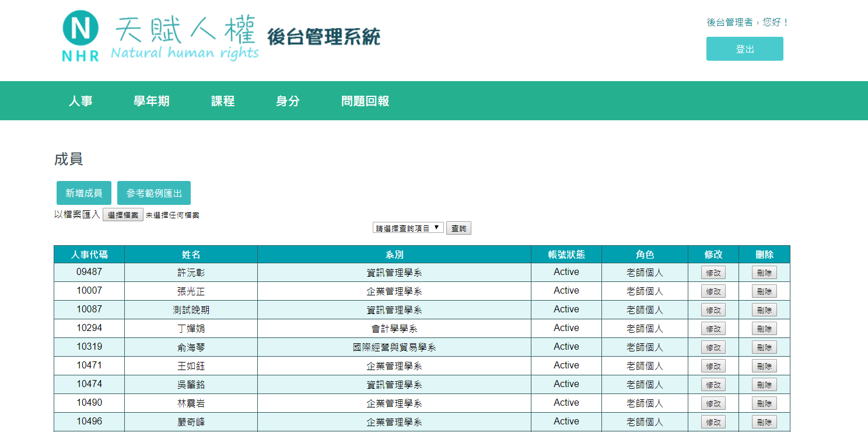
Task: Click the ID cell 10474
Action: point(89,384)
